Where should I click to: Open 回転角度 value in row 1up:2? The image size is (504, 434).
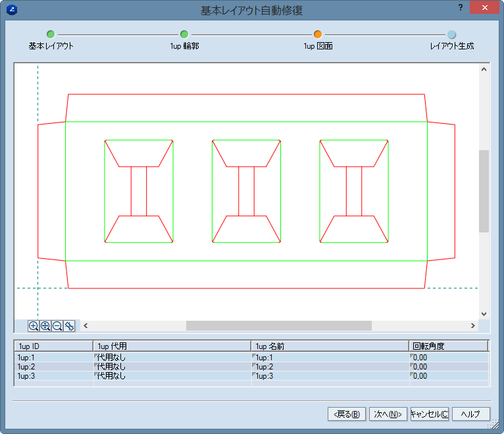(449, 366)
